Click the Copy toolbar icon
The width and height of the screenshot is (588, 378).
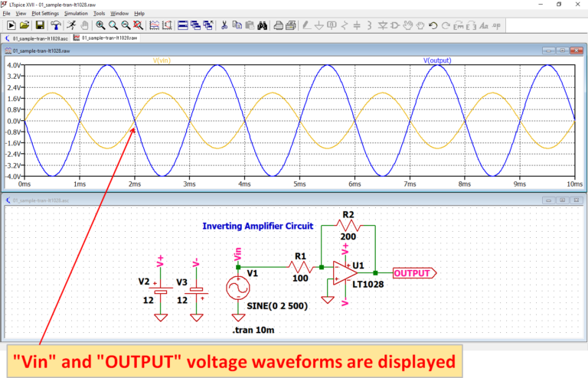coord(237,25)
